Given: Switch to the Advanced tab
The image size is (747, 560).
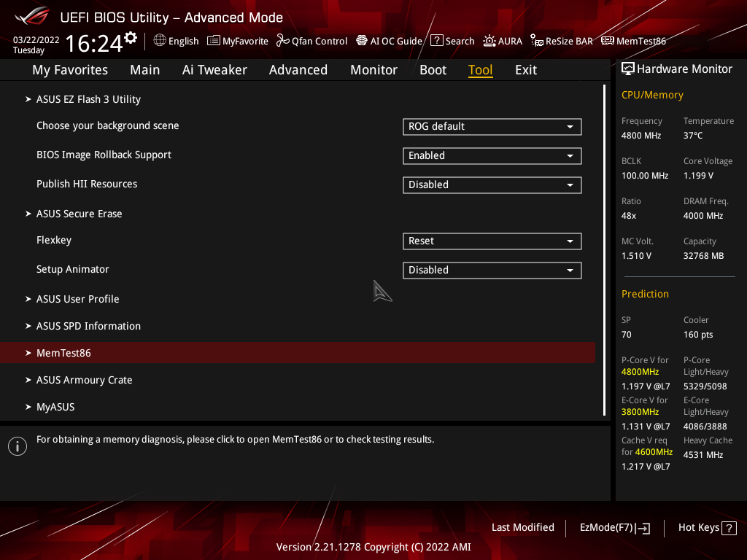Looking at the screenshot, I should coord(298,70).
